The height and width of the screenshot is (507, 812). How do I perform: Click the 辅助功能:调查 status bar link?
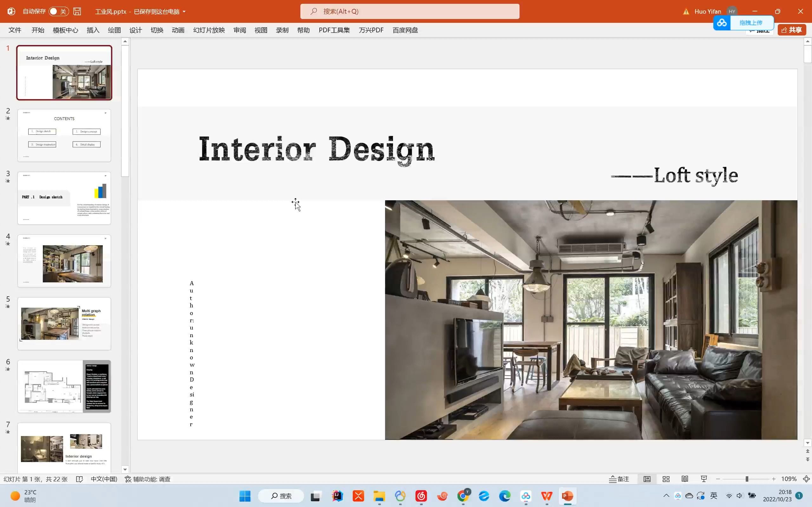click(x=147, y=479)
